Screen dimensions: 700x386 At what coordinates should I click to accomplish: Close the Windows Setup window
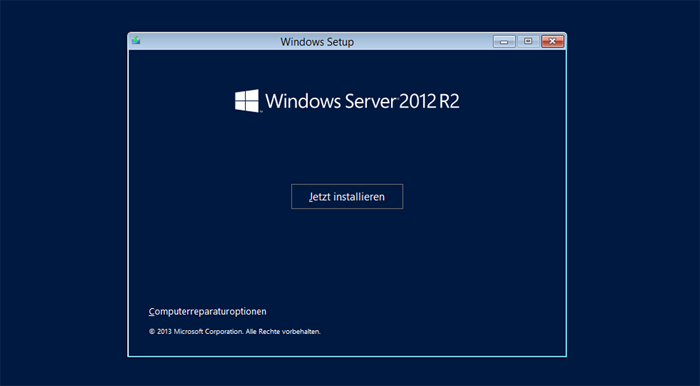coord(552,42)
